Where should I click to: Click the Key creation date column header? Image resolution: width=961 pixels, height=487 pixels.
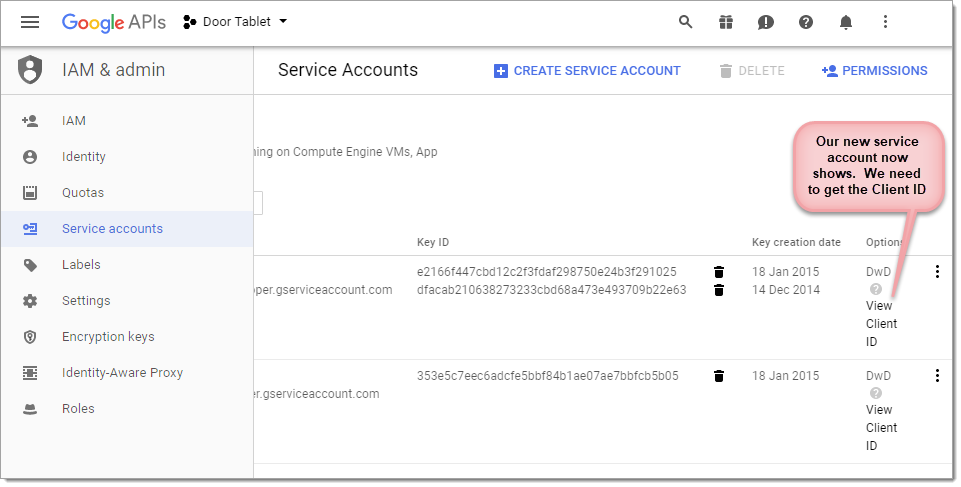pyautogui.click(x=796, y=242)
